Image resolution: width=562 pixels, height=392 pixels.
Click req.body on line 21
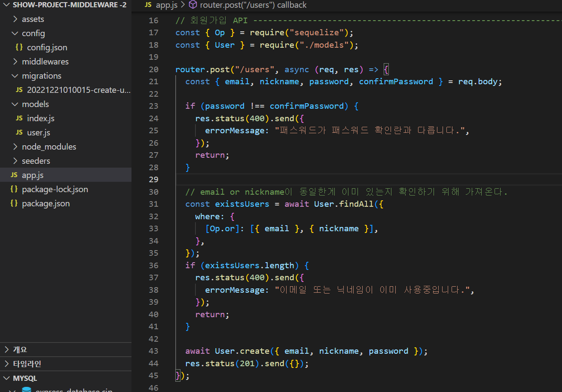[478, 82]
